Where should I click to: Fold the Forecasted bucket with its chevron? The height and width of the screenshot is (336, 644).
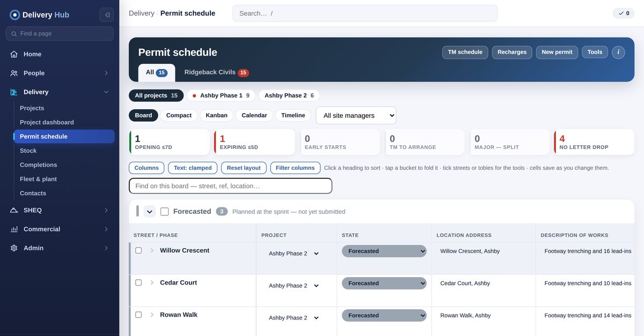click(x=150, y=212)
